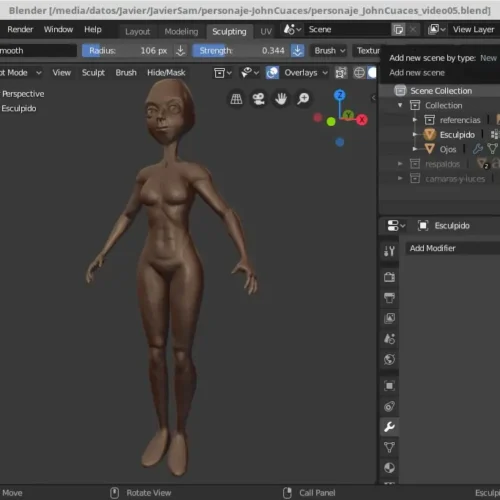
Task: Click the Scene name field
Action: click(x=347, y=30)
